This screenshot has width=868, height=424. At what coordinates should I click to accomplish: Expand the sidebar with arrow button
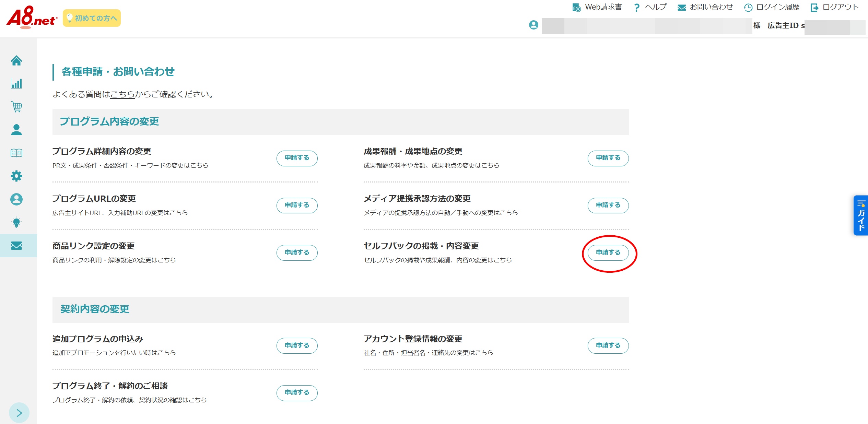point(19,413)
